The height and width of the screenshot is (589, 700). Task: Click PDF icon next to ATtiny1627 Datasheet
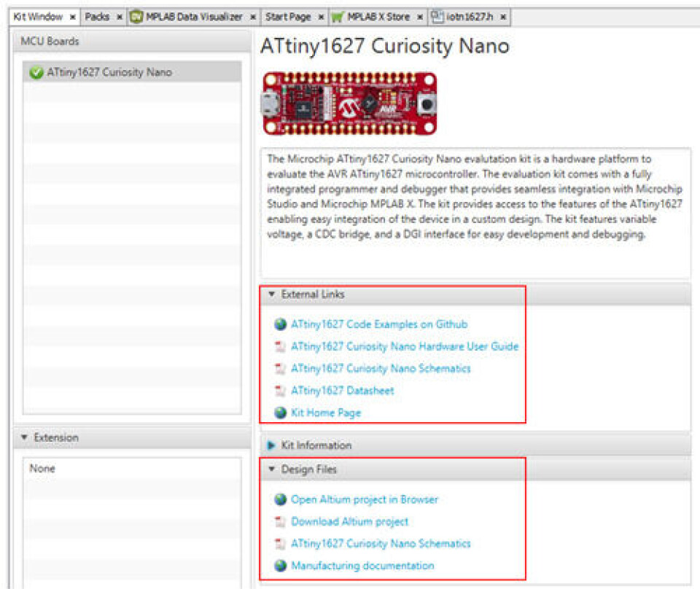click(280, 391)
